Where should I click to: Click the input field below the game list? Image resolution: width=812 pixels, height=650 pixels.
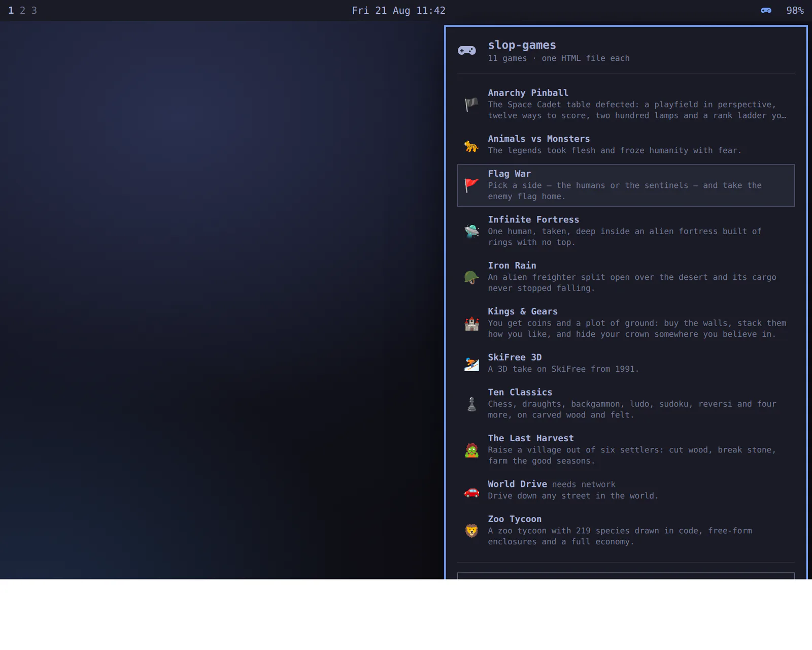pyautogui.click(x=626, y=576)
